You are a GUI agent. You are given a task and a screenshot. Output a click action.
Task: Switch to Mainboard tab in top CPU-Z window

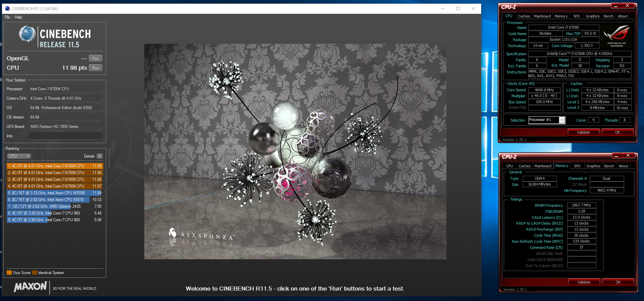[542, 16]
